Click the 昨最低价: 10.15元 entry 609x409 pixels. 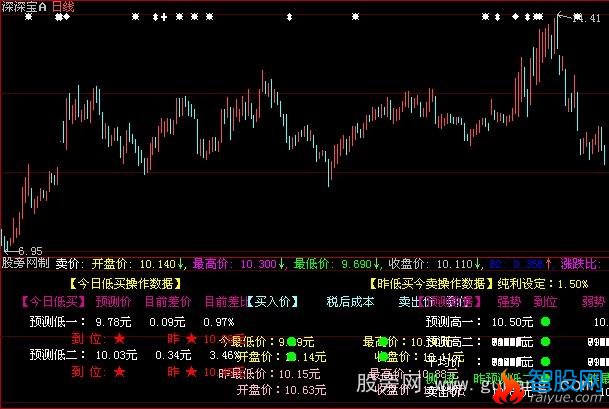point(270,374)
